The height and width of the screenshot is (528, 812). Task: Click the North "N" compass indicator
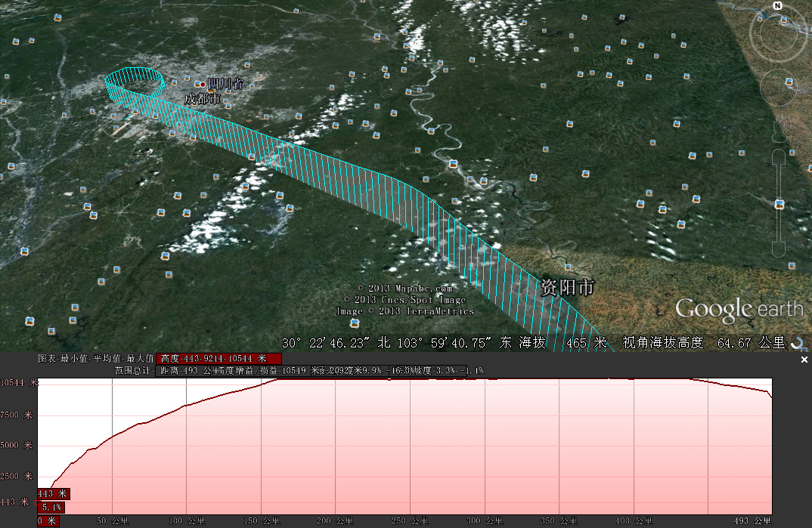coord(777,6)
